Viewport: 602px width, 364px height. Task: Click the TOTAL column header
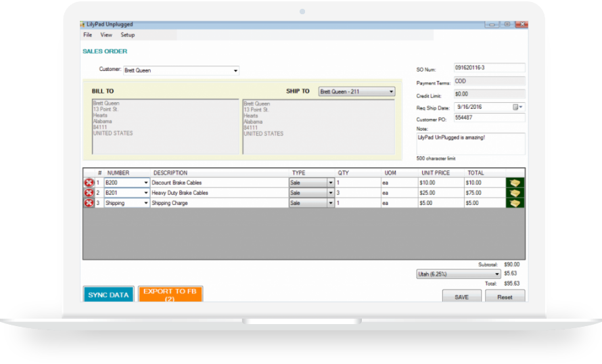476,173
